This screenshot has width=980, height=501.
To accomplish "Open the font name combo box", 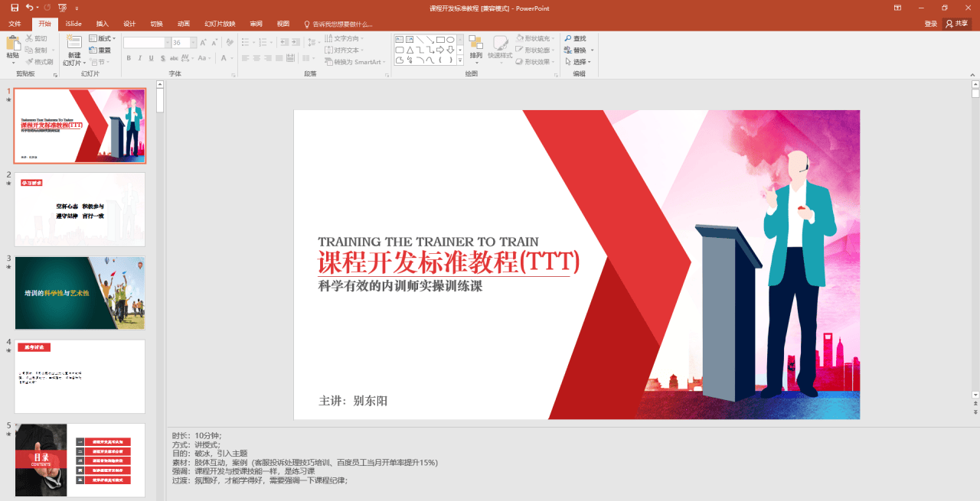I will (146, 43).
